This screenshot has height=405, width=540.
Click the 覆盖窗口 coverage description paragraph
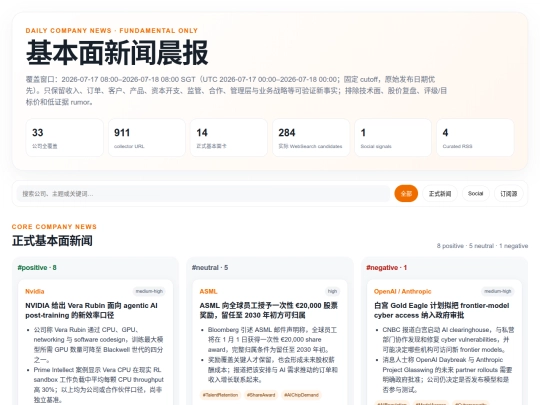(x=236, y=91)
